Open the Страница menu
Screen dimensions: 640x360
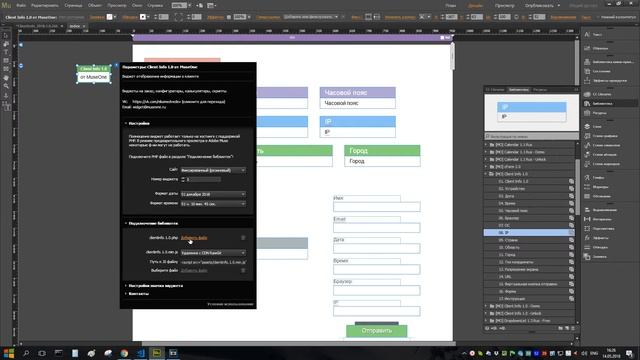click(73, 6)
